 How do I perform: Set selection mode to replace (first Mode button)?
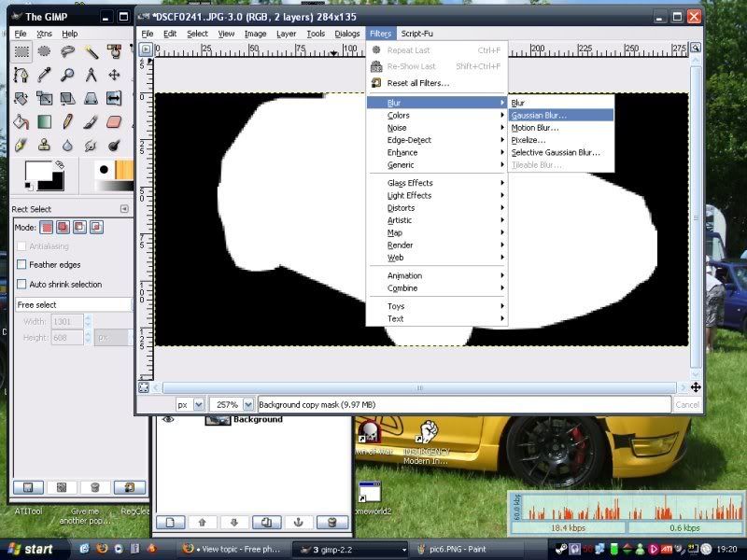pyautogui.click(x=46, y=227)
